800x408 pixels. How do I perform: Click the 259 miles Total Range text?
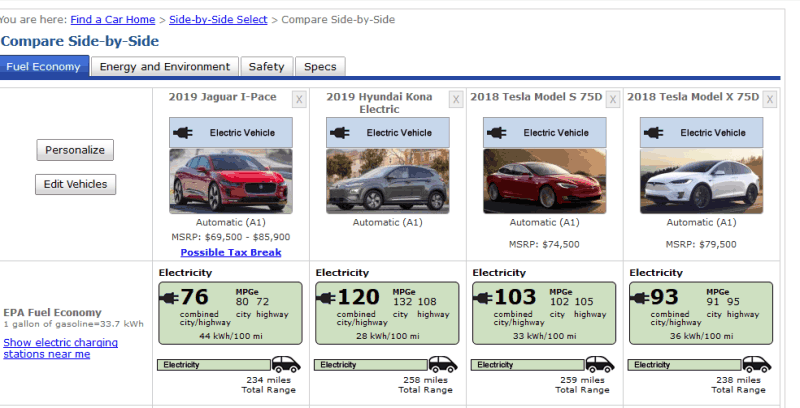pos(582,385)
